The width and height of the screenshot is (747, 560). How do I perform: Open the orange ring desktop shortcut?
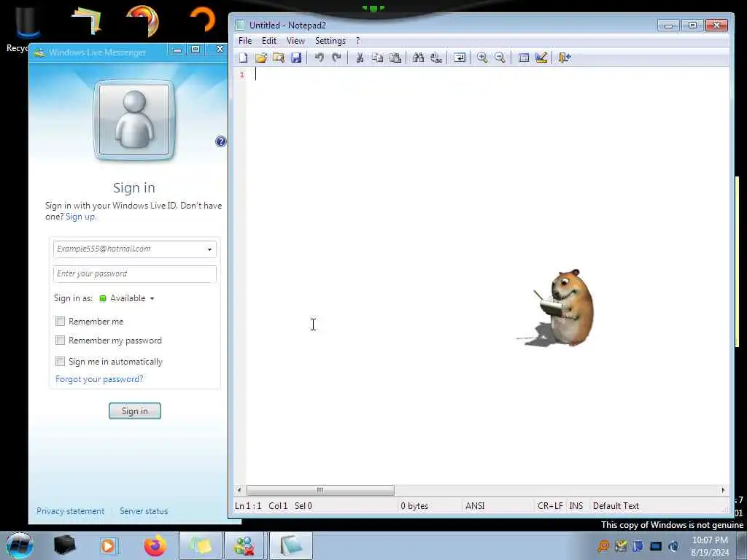tap(204, 20)
